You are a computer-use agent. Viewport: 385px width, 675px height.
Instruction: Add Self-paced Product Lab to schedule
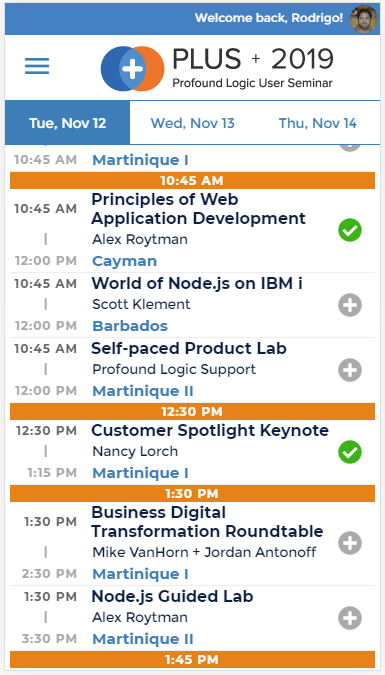coord(350,370)
